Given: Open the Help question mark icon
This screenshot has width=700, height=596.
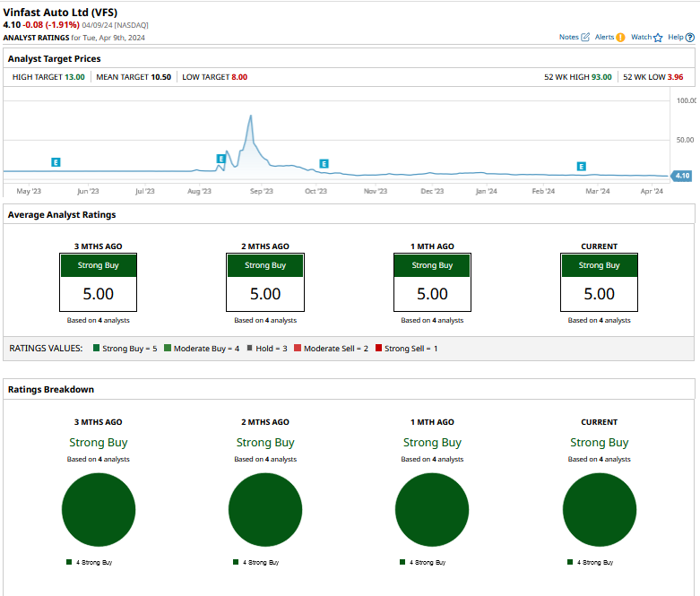Looking at the screenshot, I should (689, 37).
